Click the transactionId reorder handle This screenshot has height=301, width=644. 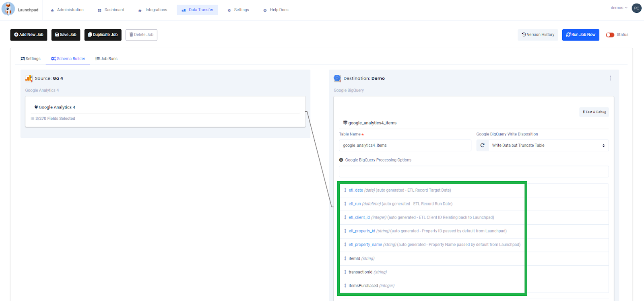point(345,272)
